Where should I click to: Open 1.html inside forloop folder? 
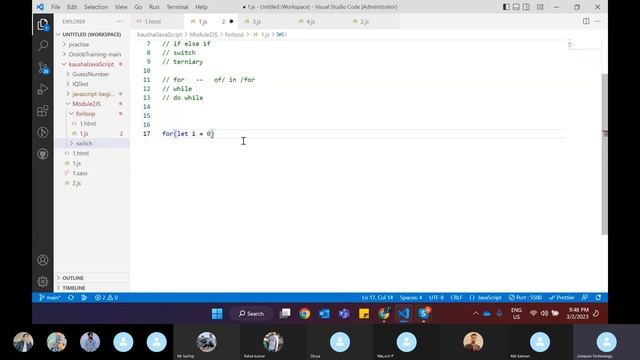(87, 124)
